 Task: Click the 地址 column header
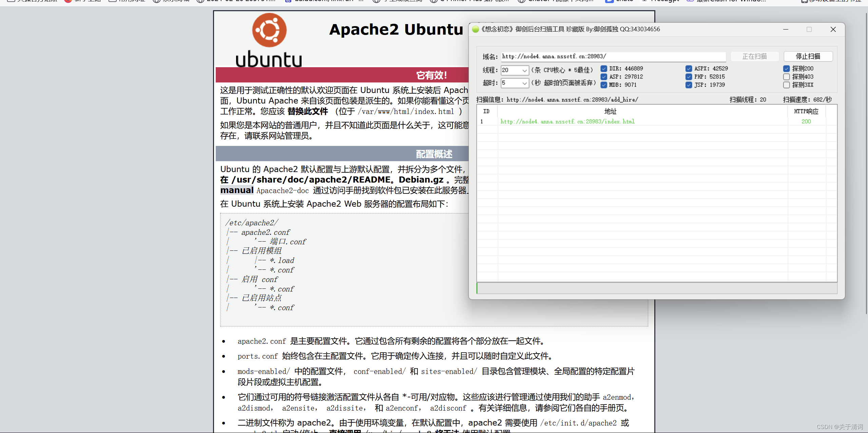coord(610,111)
